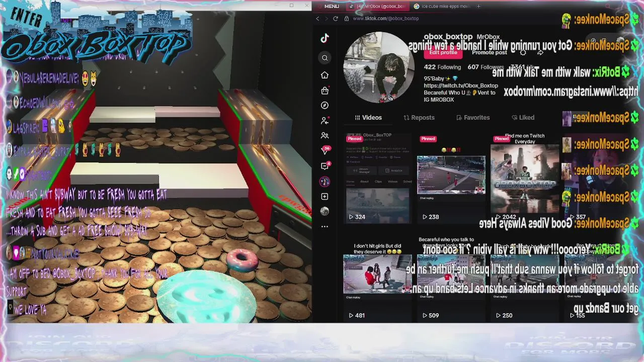Open Activity inbox with 36 badge
This screenshot has height=362, width=644.
[326, 150]
